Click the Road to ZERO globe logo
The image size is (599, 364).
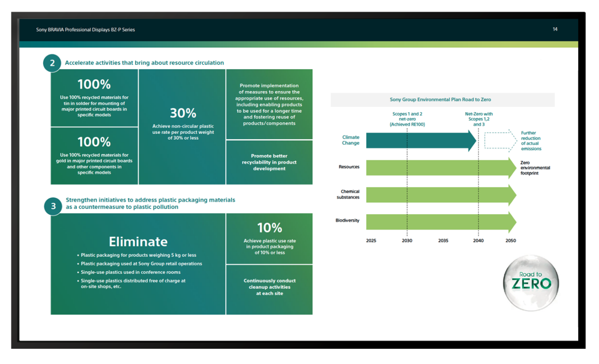pyautogui.click(x=531, y=281)
